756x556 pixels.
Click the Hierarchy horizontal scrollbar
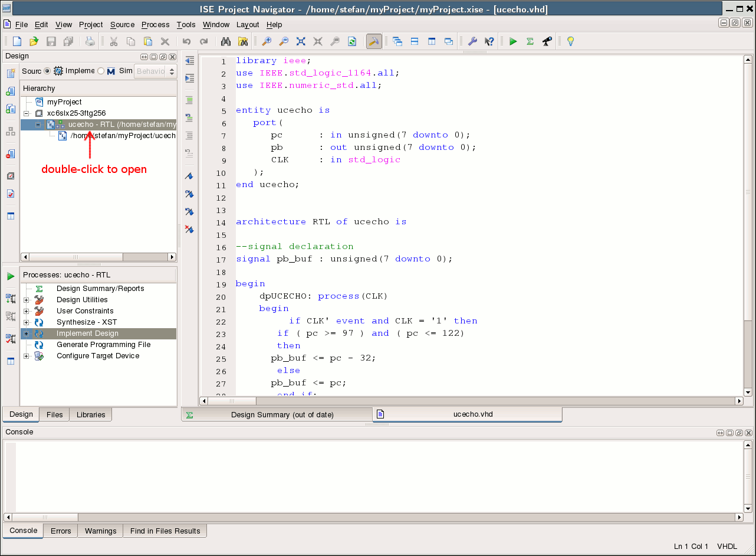75,257
